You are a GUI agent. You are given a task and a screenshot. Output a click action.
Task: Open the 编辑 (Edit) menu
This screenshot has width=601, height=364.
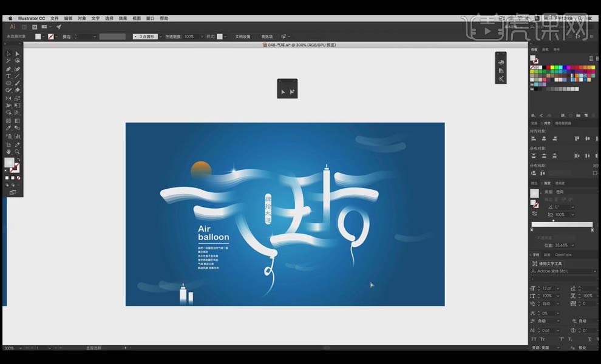68,18
